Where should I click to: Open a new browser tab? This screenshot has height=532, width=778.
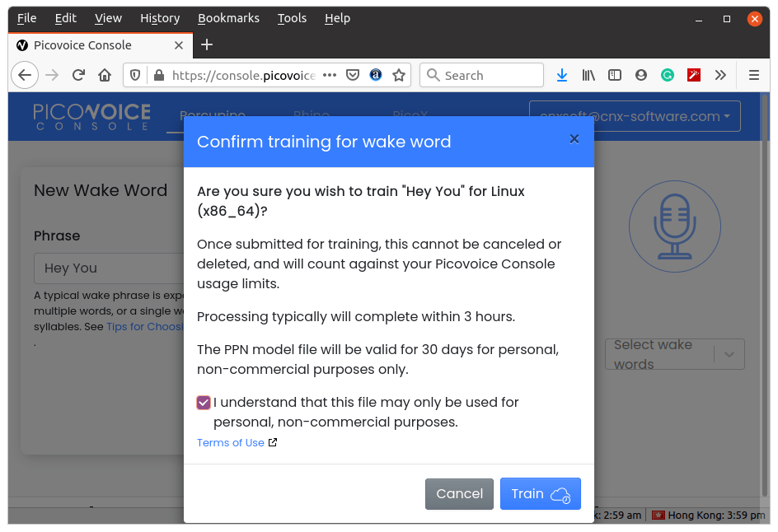(x=207, y=44)
